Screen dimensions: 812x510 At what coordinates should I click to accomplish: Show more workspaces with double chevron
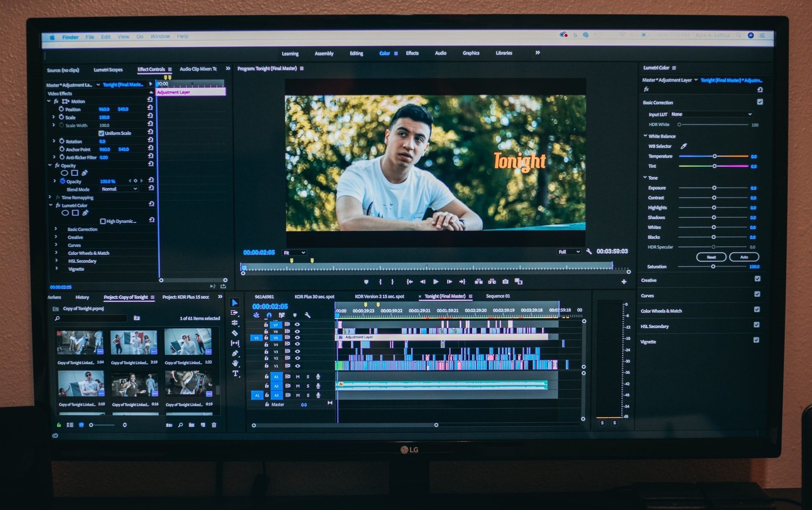pyautogui.click(x=538, y=53)
